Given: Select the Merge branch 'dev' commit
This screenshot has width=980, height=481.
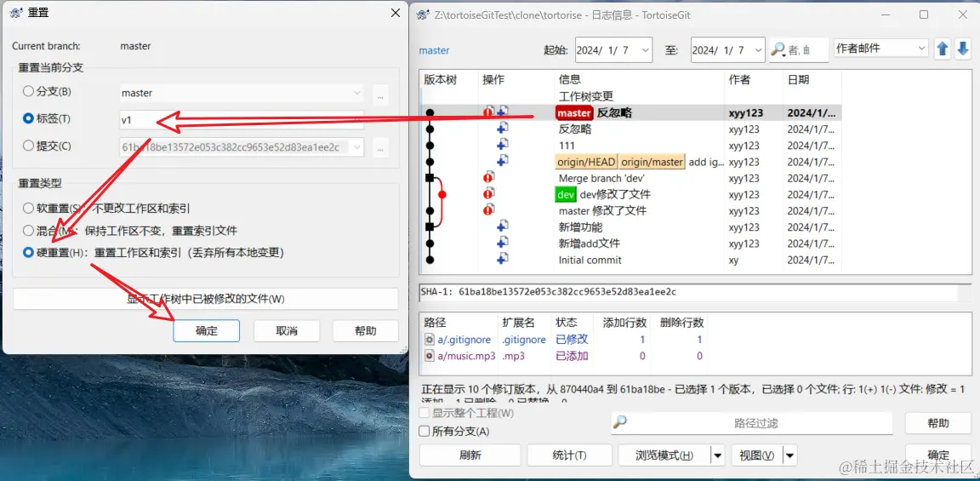Looking at the screenshot, I should click(x=631, y=178).
